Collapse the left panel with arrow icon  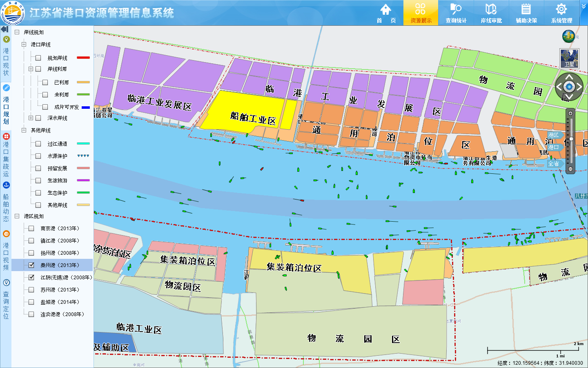5,29
